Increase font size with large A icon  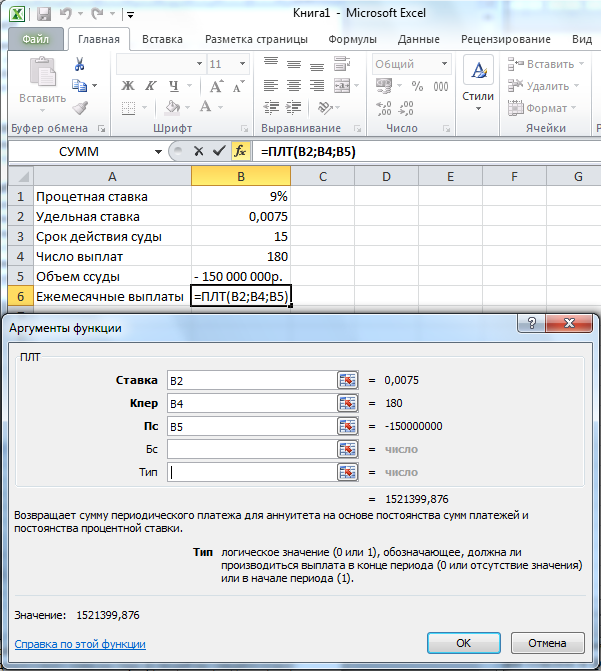(216, 86)
